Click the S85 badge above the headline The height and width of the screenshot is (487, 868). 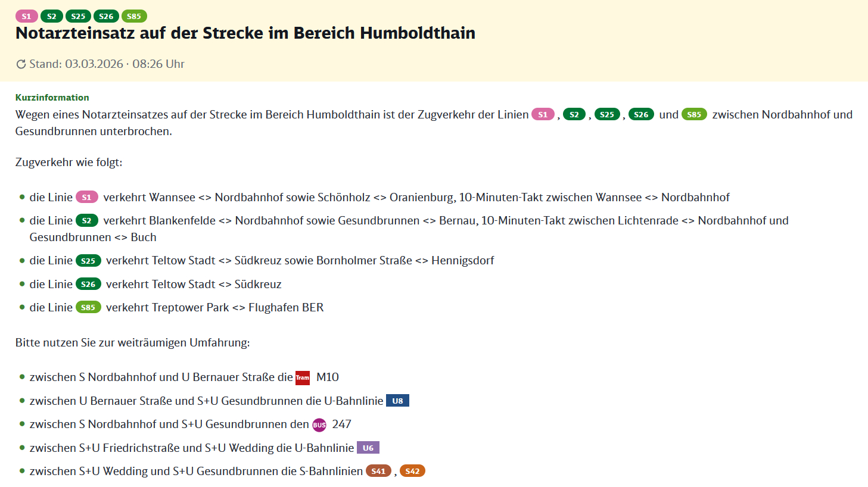point(134,17)
